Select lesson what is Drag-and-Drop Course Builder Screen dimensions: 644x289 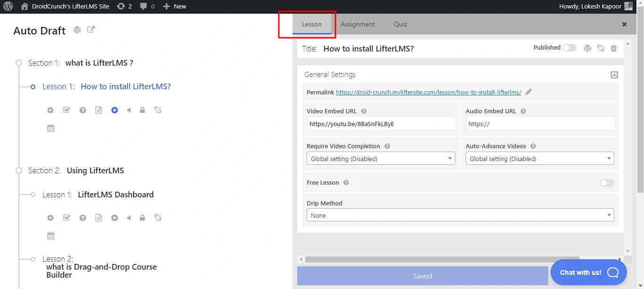click(x=101, y=271)
